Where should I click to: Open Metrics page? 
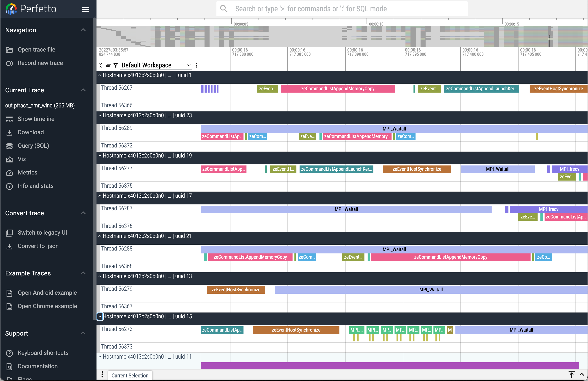point(27,172)
